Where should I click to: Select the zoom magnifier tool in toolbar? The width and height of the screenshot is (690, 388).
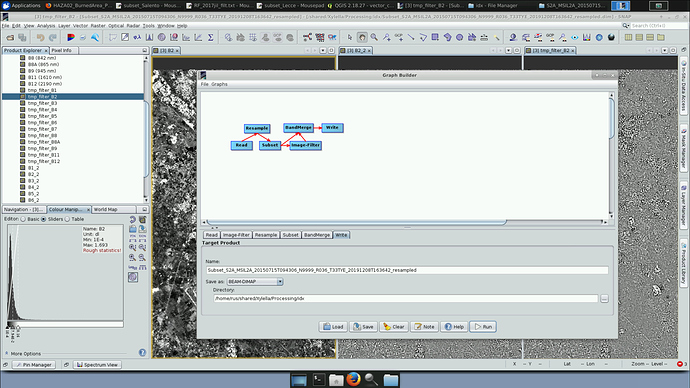(x=374, y=37)
